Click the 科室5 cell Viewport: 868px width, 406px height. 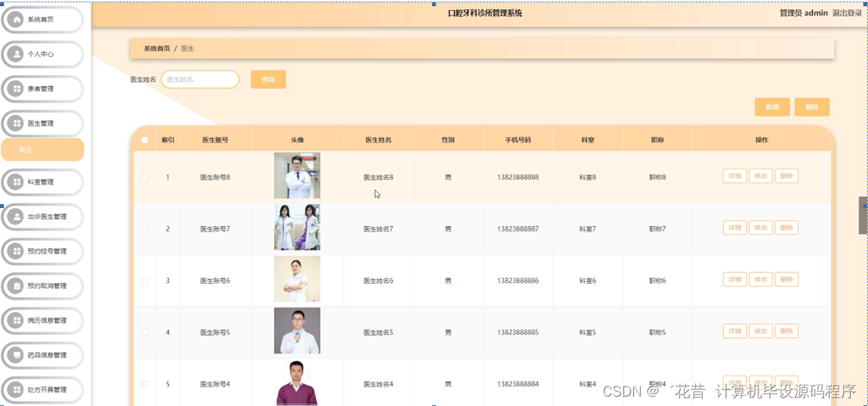click(587, 332)
